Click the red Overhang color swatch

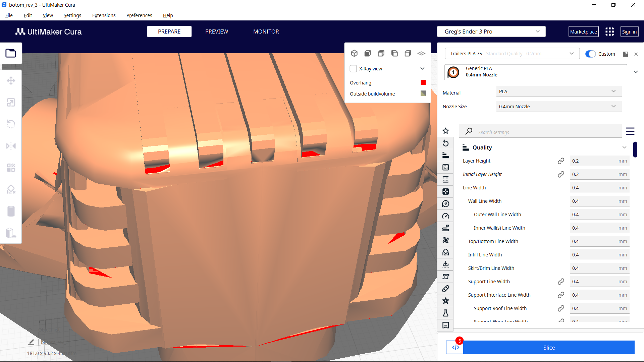tap(423, 82)
